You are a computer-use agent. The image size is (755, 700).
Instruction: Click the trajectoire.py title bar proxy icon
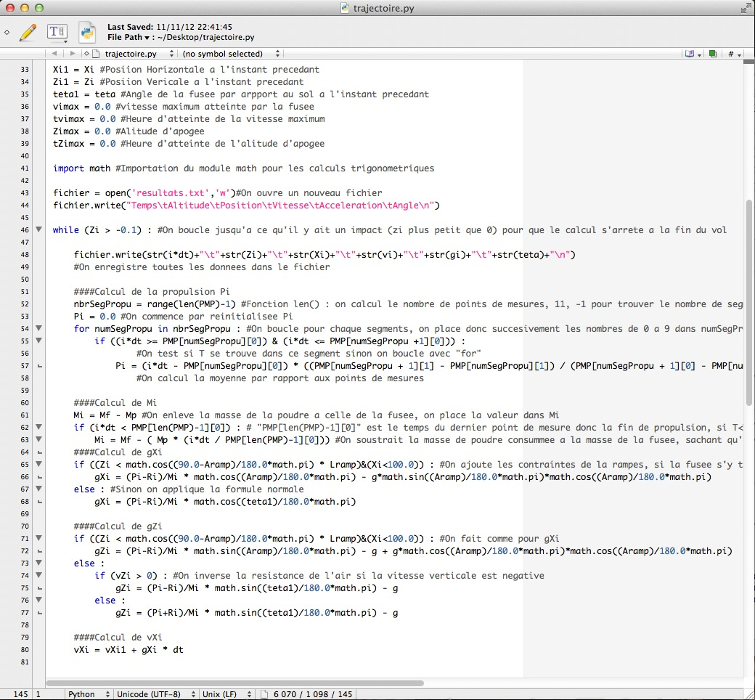[x=345, y=8]
